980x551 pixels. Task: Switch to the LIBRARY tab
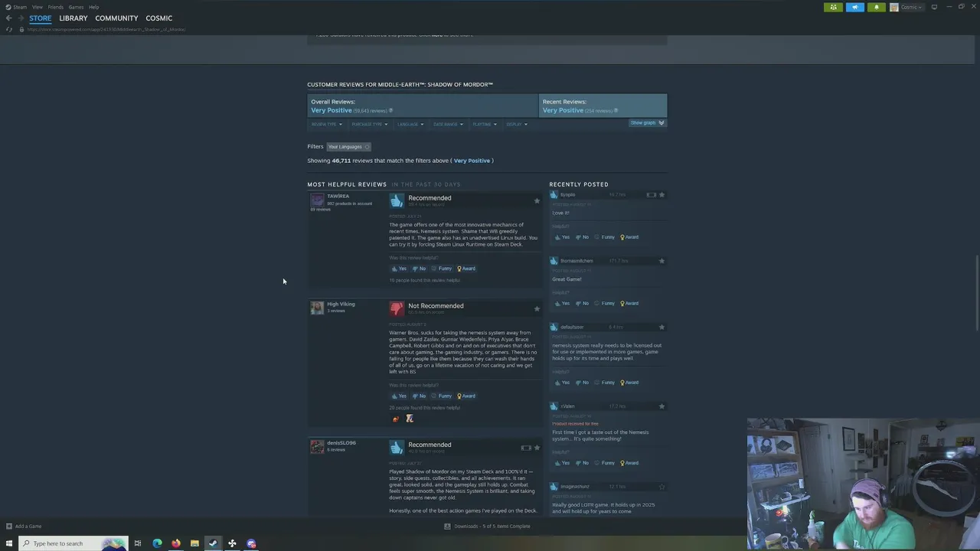click(x=73, y=18)
